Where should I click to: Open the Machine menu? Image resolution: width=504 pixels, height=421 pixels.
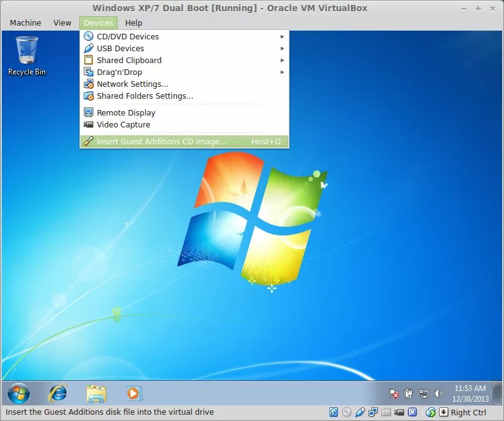(25, 22)
